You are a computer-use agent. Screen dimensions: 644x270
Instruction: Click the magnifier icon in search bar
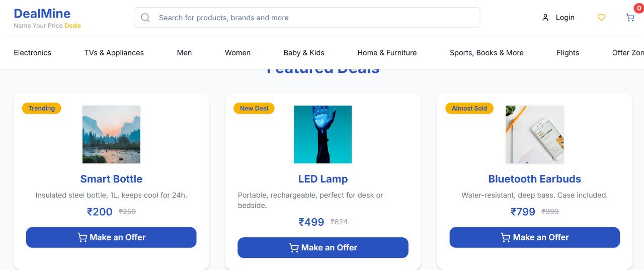tap(145, 18)
